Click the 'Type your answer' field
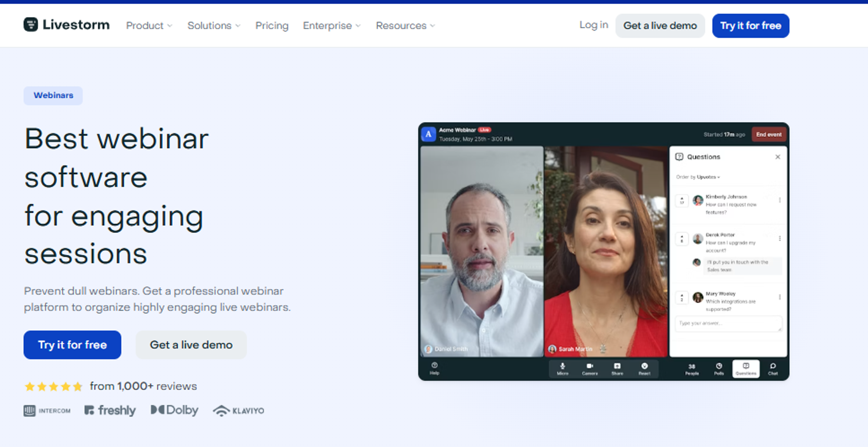This screenshot has width=868, height=447. pyautogui.click(x=728, y=323)
